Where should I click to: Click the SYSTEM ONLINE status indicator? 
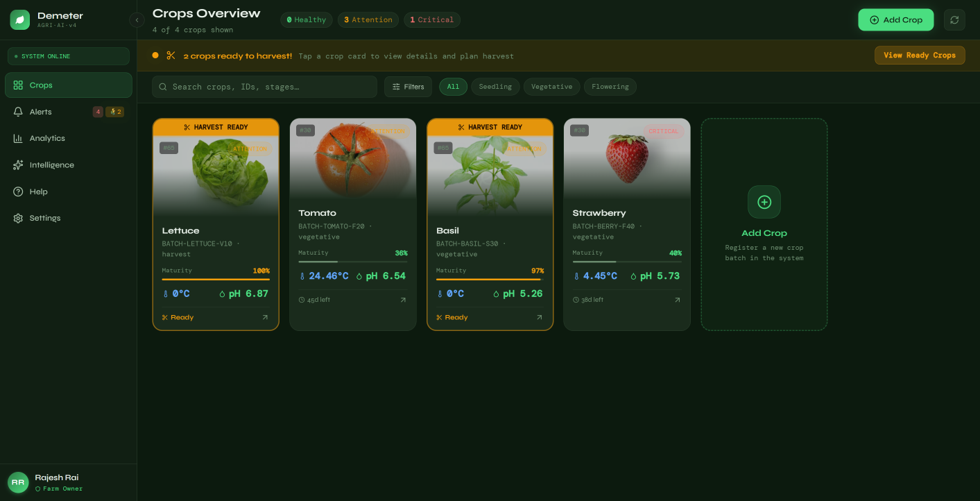click(x=69, y=56)
